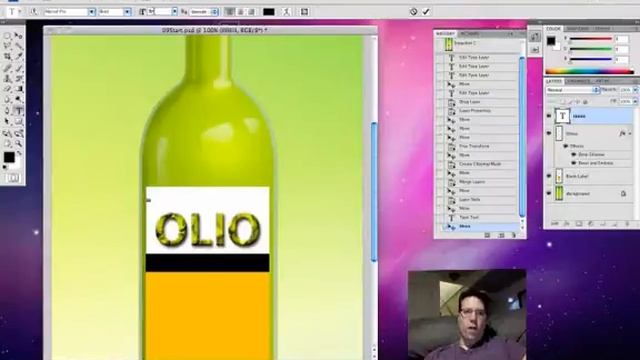Viewport: 640px width, 360px height.
Task: Delete current history state with trash icon
Action: (x=513, y=235)
